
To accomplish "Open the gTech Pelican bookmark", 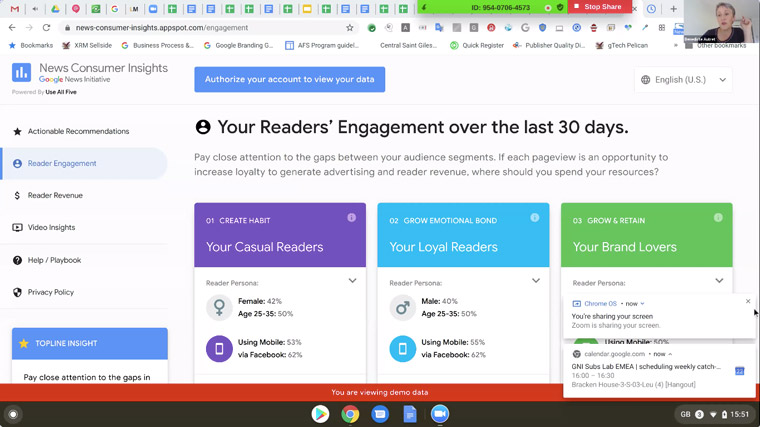I will (x=622, y=45).
